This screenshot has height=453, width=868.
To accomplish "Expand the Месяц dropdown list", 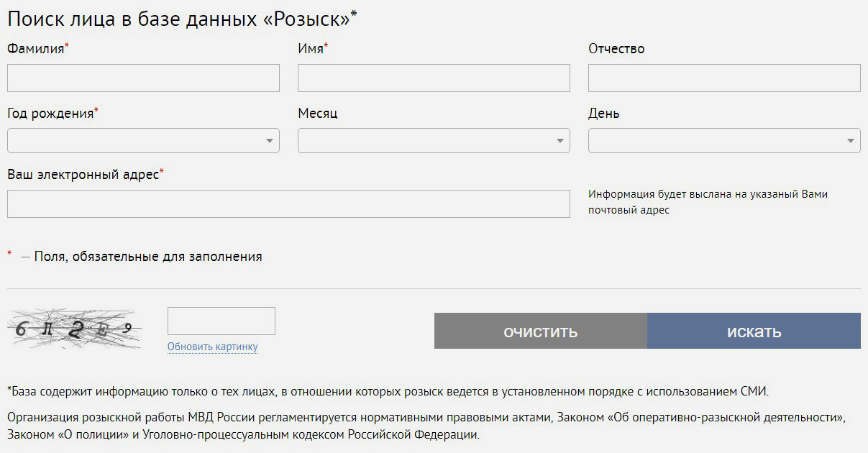I will coord(434,140).
